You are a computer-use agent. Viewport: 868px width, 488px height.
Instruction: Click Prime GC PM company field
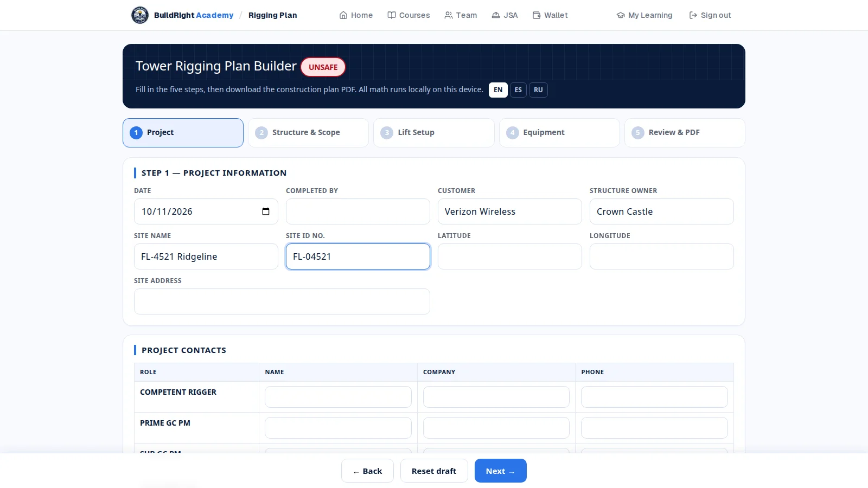(496, 428)
